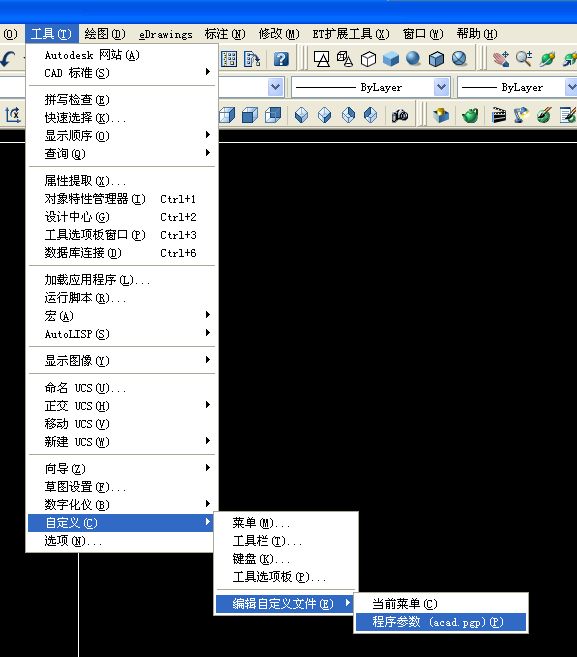Viewport: 577px width, 657px height.
Task: Open 对象特性管理器(I) Ctrl+1 item
Action: click(x=122, y=199)
